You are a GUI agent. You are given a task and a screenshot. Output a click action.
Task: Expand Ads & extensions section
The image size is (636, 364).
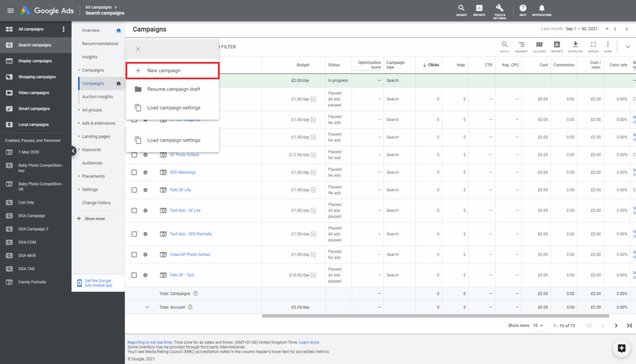tap(98, 124)
